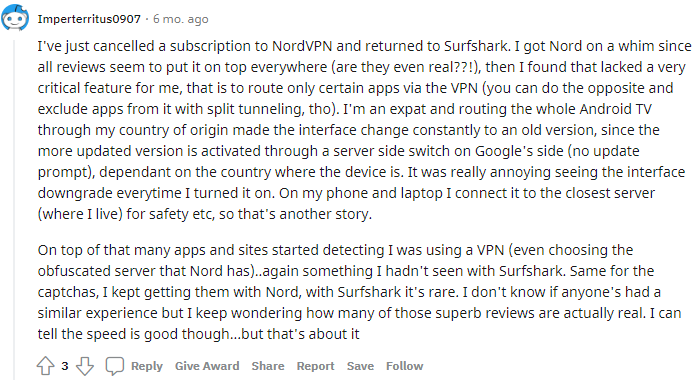Screen dimensions: 697x380
Task: Click the word 'NordVPN' in the comment
Action: coord(302,46)
